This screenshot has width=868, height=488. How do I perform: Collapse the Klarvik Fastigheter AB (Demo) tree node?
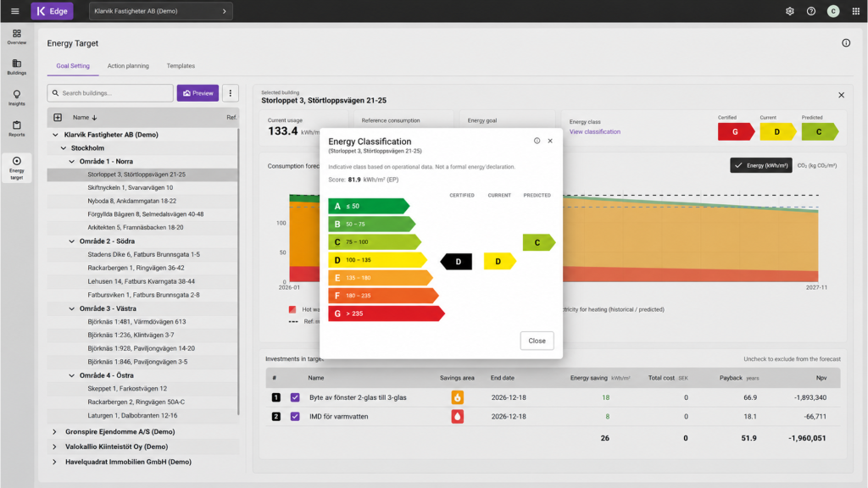coord(55,135)
